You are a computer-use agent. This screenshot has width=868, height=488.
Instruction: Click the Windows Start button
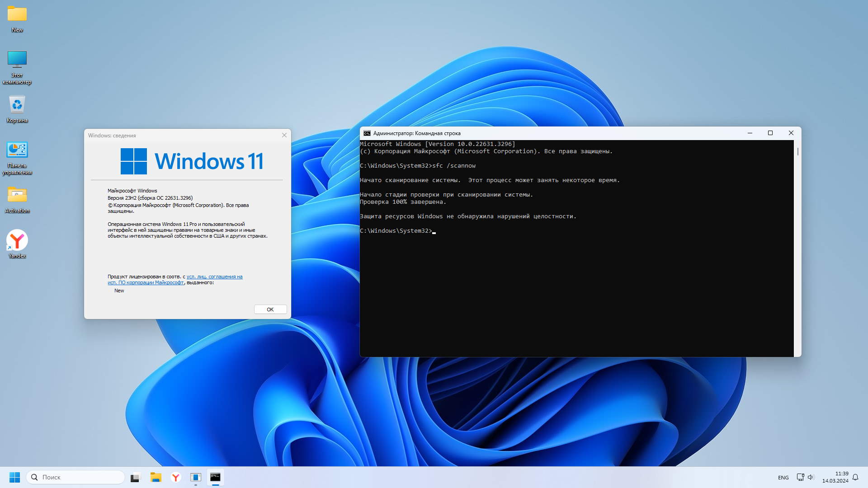(14, 477)
